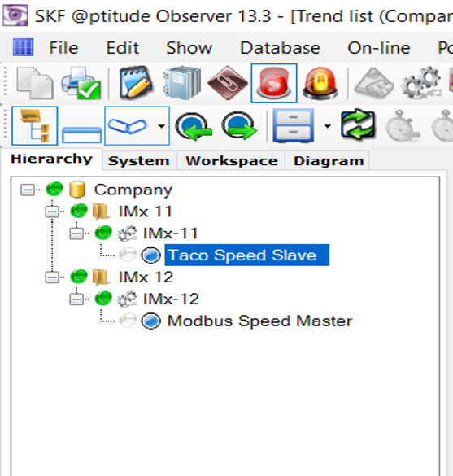Select the IMx-11 machine item
This screenshot has height=476, width=453.
171,234
